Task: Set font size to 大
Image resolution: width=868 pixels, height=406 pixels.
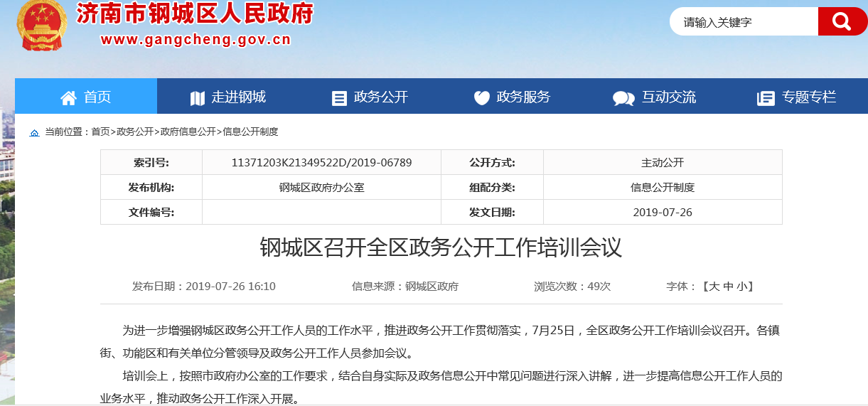Action: coord(714,287)
